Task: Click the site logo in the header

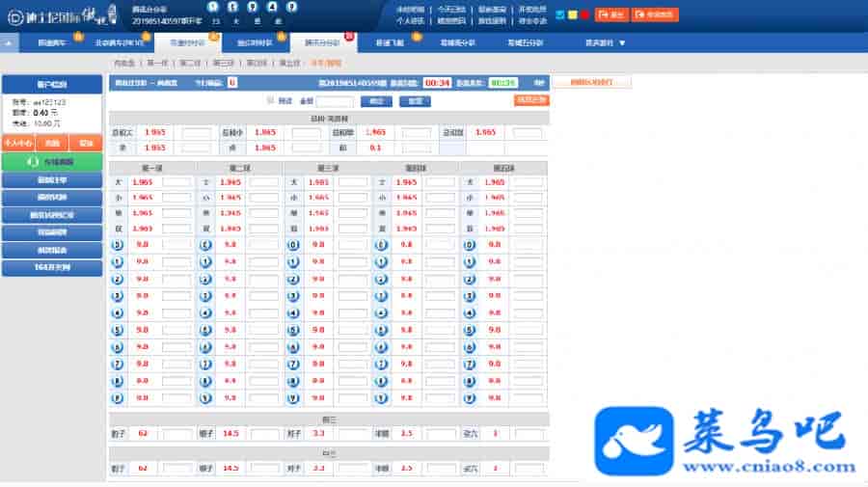Action: (58, 14)
